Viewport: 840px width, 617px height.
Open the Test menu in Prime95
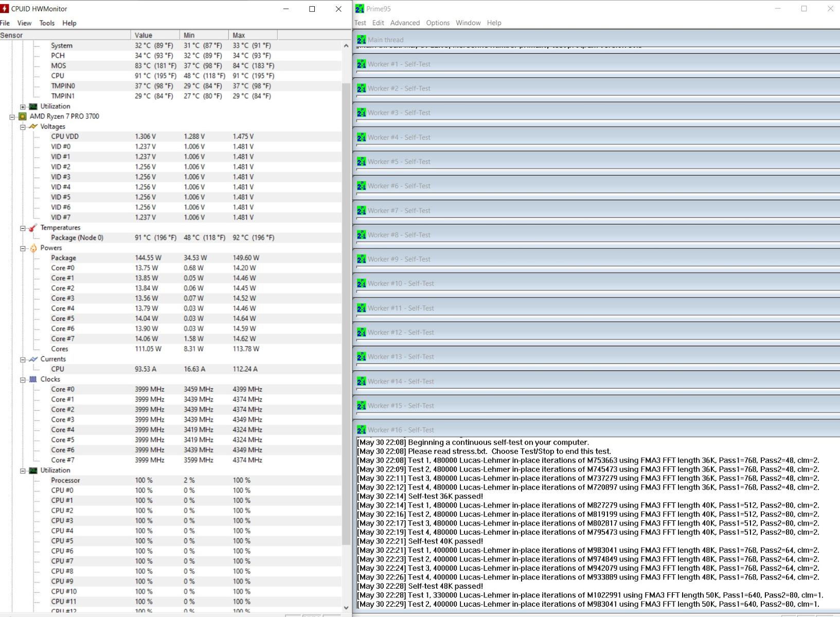(x=360, y=23)
